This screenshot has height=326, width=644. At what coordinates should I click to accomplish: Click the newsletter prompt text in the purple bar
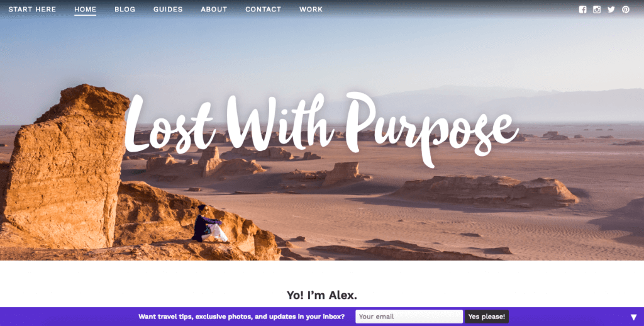click(241, 317)
